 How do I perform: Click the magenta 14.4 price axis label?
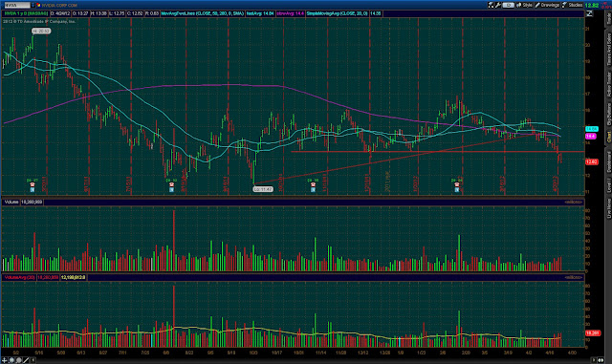(590, 137)
